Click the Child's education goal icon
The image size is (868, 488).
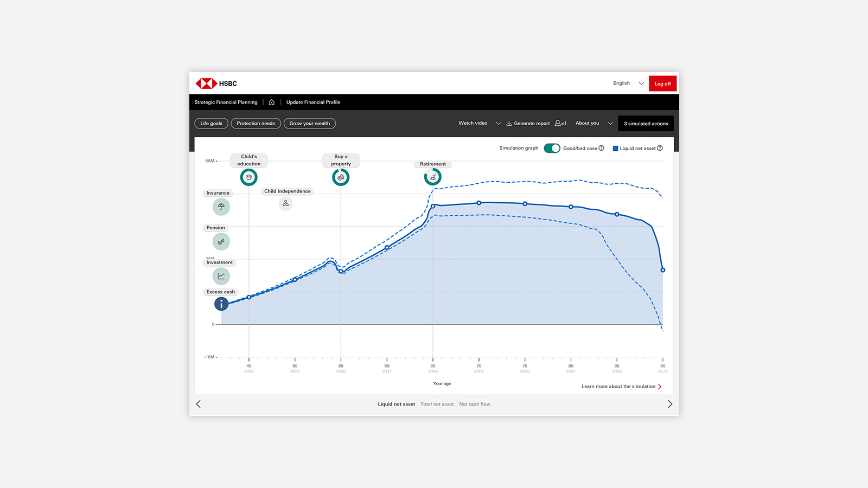(249, 177)
